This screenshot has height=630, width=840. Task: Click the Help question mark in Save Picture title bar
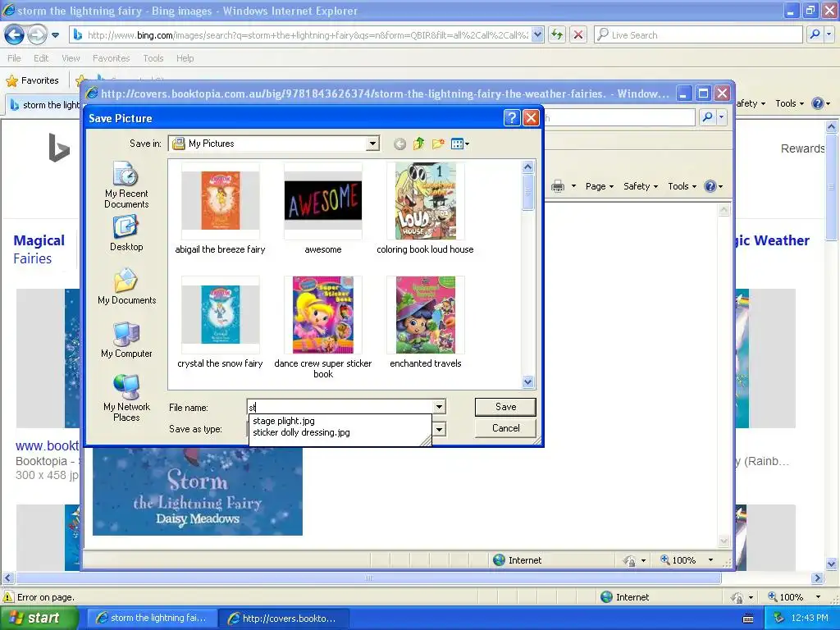[512, 117]
